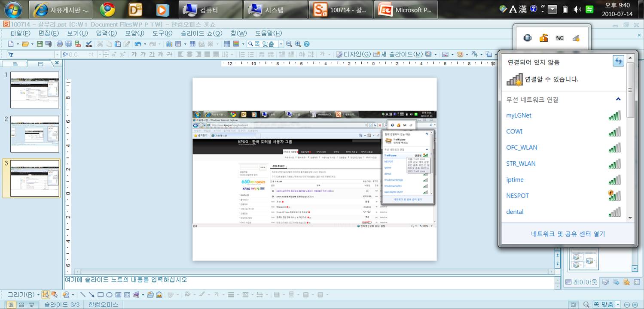Open help with the blue question icon
Viewport: 644px width, 309px height.
(x=306, y=44)
